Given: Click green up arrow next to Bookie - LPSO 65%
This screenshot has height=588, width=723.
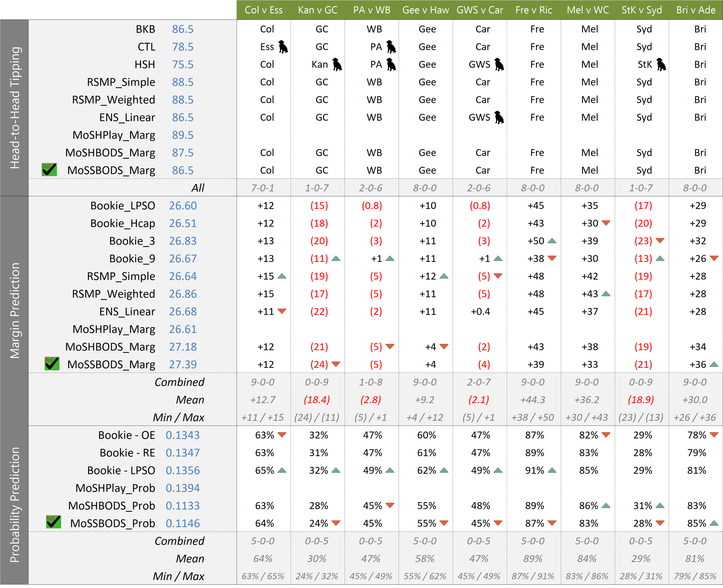Looking at the screenshot, I should 282,470.
